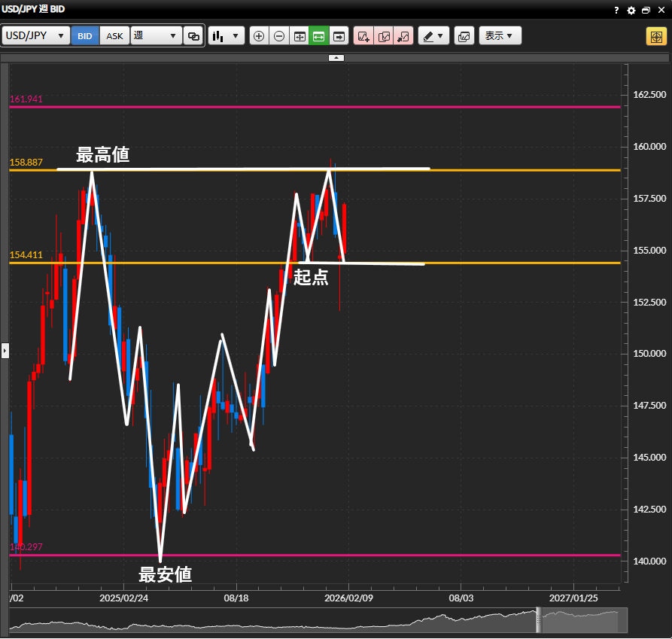Toggle the yellow crosshair cursor button
This screenshot has height=639, width=672.
[x=655, y=36]
